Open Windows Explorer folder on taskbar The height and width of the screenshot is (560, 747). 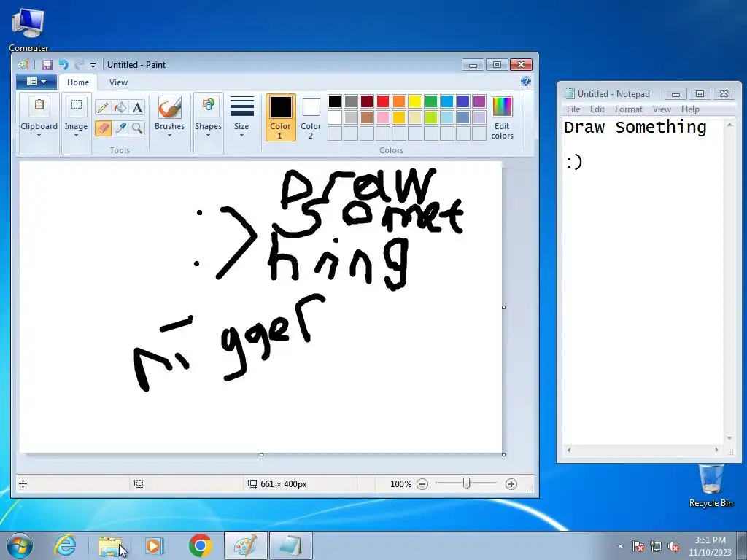pyautogui.click(x=111, y=545)
